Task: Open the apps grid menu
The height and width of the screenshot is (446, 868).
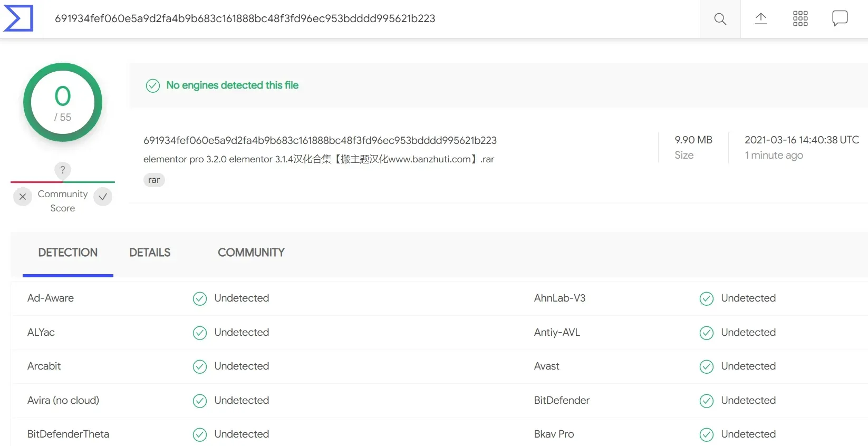Action: [800, 19]
